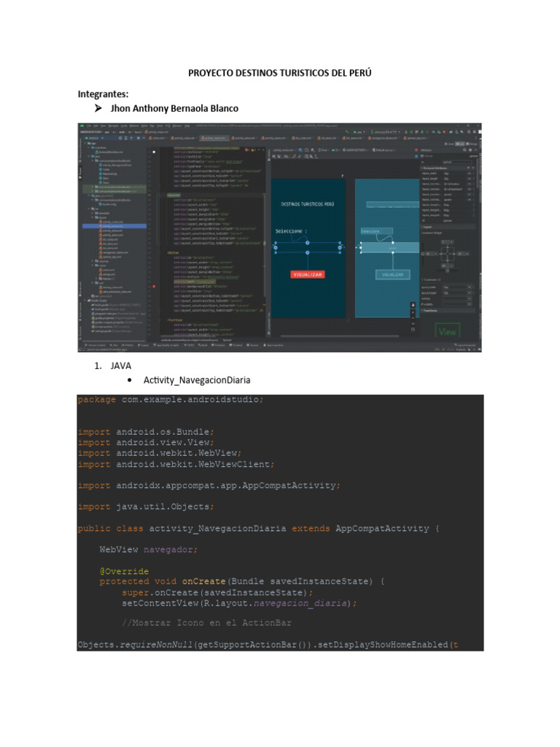Screen dimensions: 560x747
Task: Select the VISUALIZAR button in blueprint view
Action: pos(392,274)
